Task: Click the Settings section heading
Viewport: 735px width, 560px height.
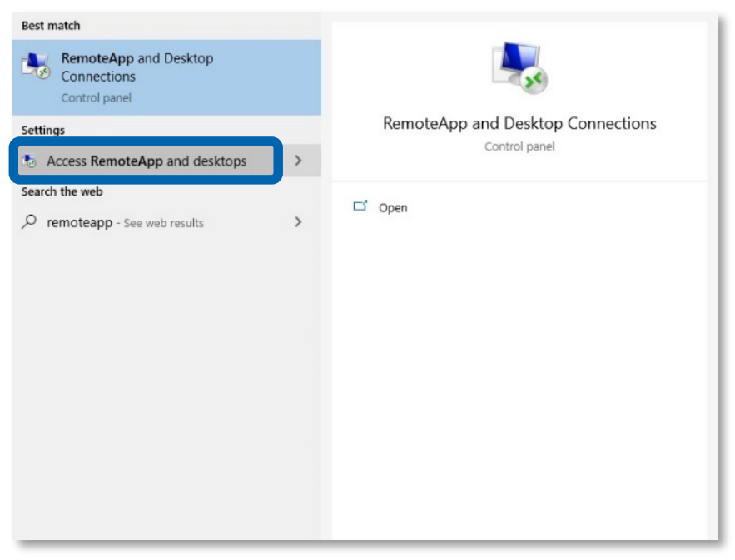Action: (x=43, y=131)
